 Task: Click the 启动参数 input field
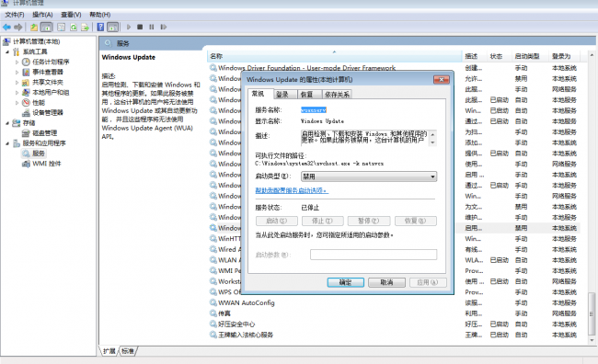(x=374, y=255)
